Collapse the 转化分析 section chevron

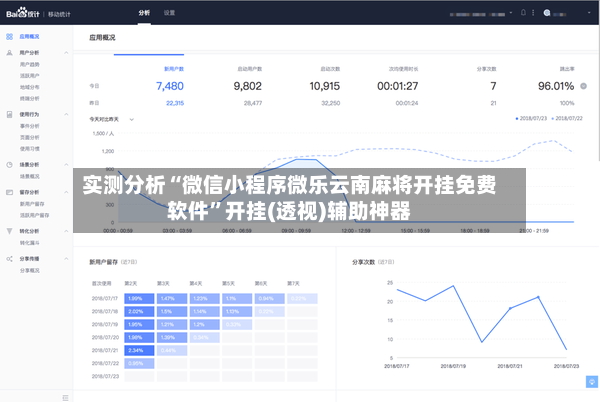[66, 231]
